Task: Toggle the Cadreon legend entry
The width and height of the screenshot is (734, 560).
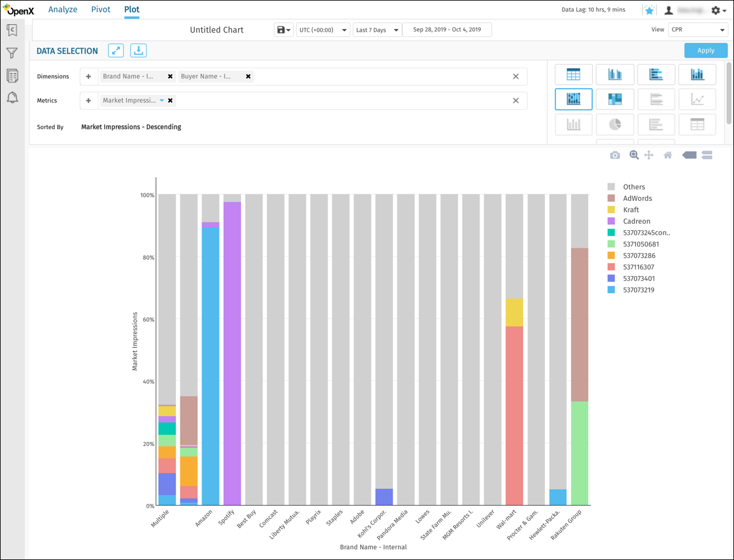Action: (629, 221)
